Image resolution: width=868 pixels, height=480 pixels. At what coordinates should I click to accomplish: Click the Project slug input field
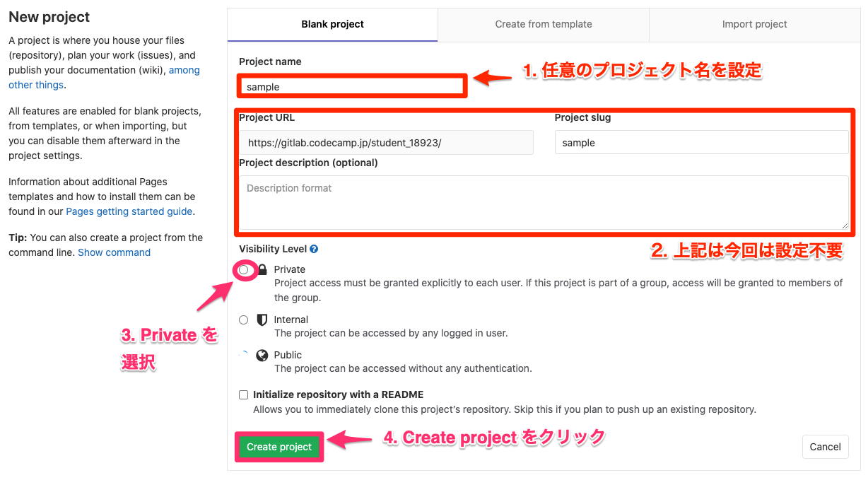pos(701,143)
